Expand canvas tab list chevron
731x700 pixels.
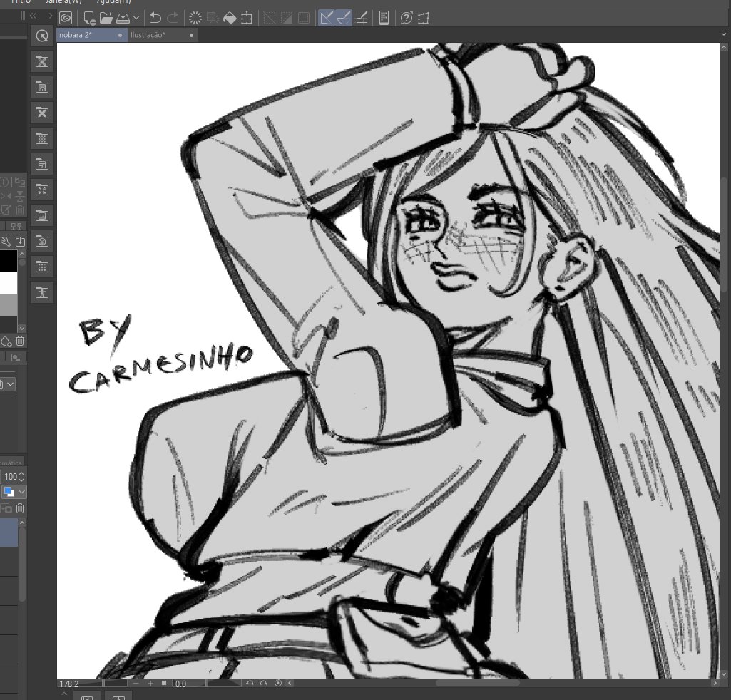tap(724, 34)
